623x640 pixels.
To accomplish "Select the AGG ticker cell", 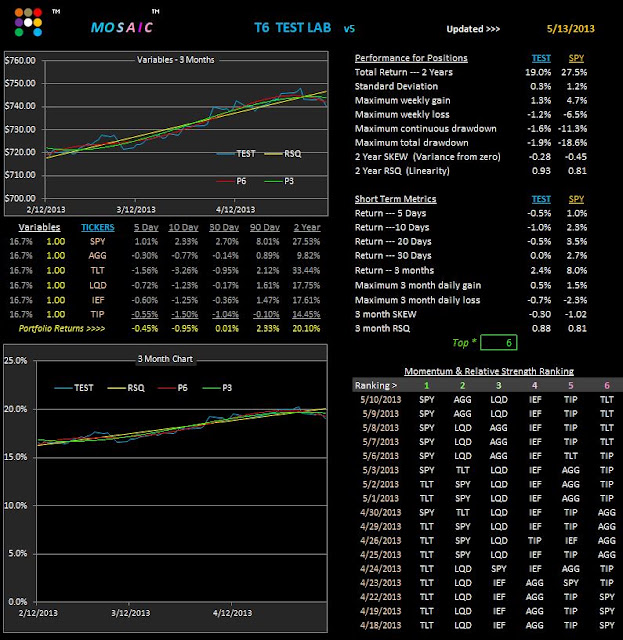I will click(x=98, y=256).
